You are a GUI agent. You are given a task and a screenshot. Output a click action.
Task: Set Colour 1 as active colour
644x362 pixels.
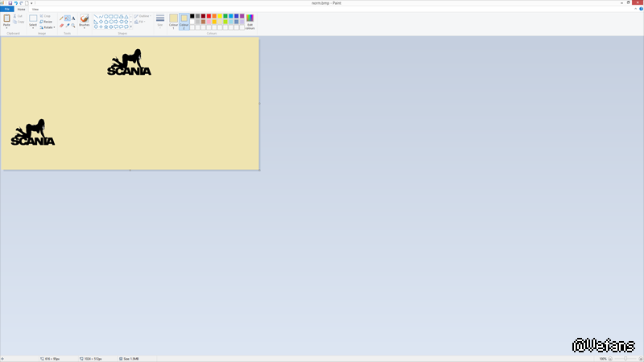(173, 20)
